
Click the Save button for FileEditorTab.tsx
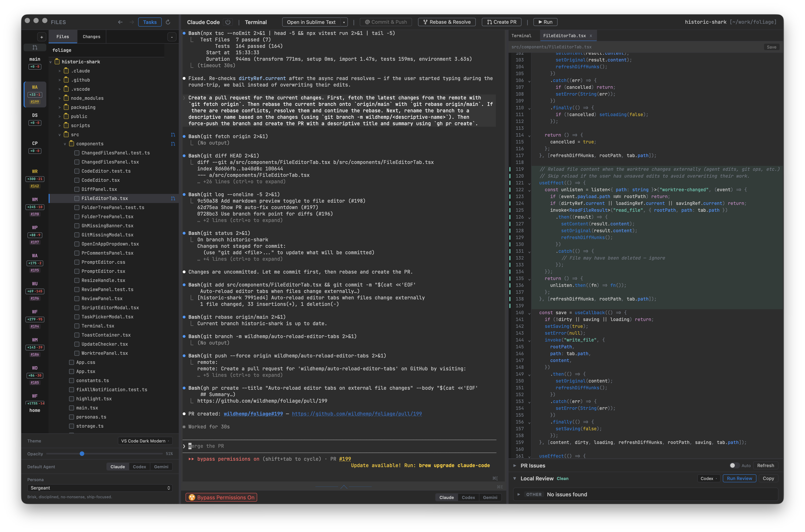click(x=771, y=47)
